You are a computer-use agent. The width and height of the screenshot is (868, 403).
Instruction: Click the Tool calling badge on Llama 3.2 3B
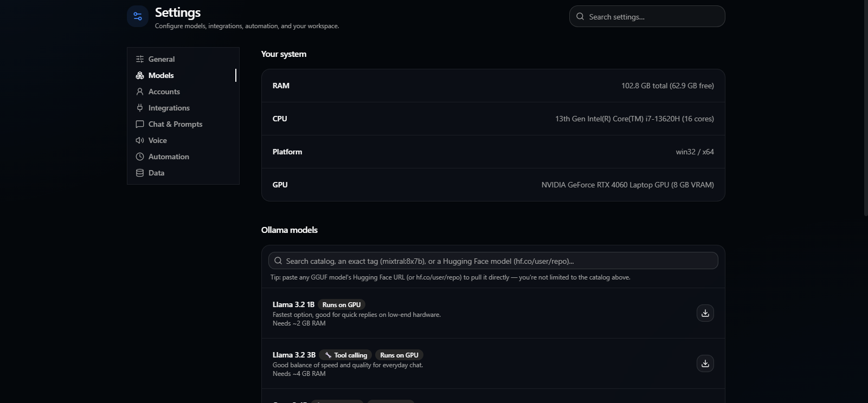click(346, 355)
